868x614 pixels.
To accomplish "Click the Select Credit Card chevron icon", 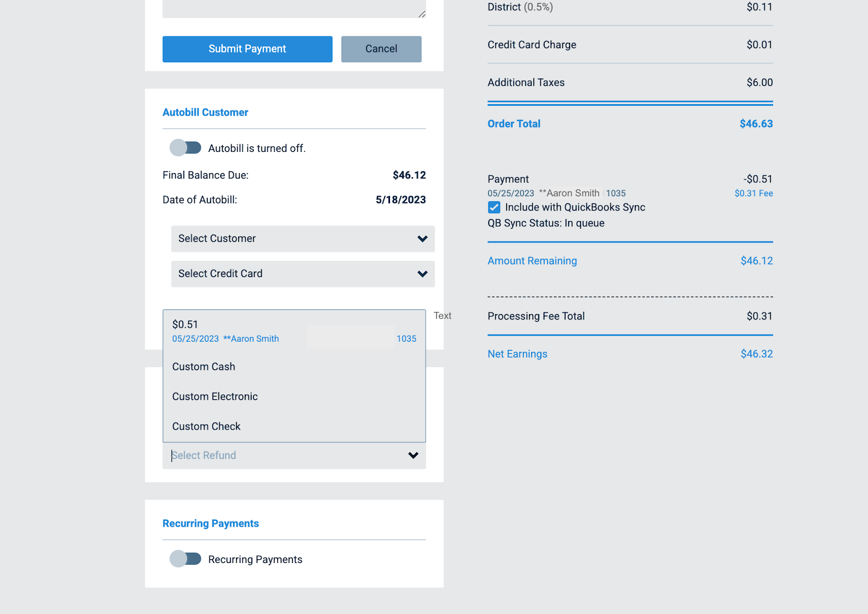I will tap(422, 274).
